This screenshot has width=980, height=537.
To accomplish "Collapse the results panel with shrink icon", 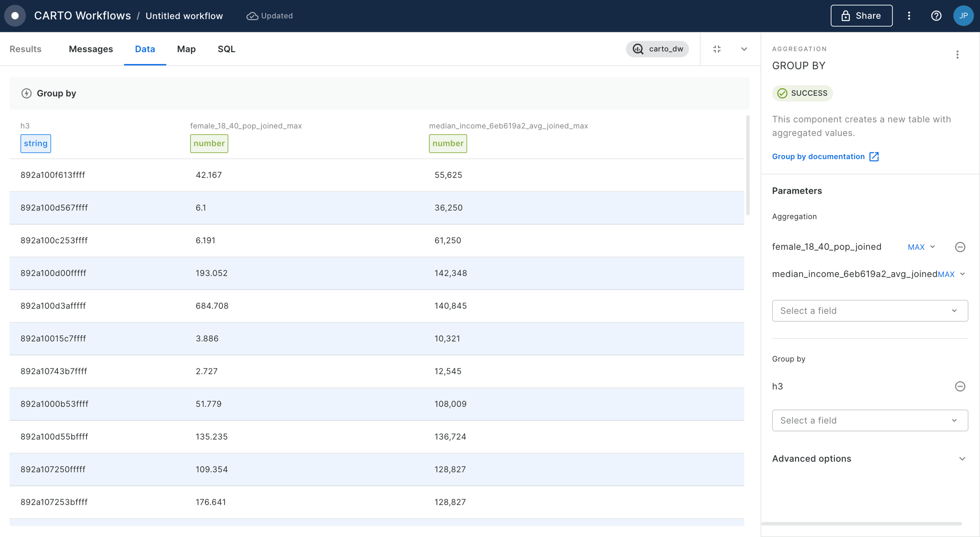I will pos(717,49).
